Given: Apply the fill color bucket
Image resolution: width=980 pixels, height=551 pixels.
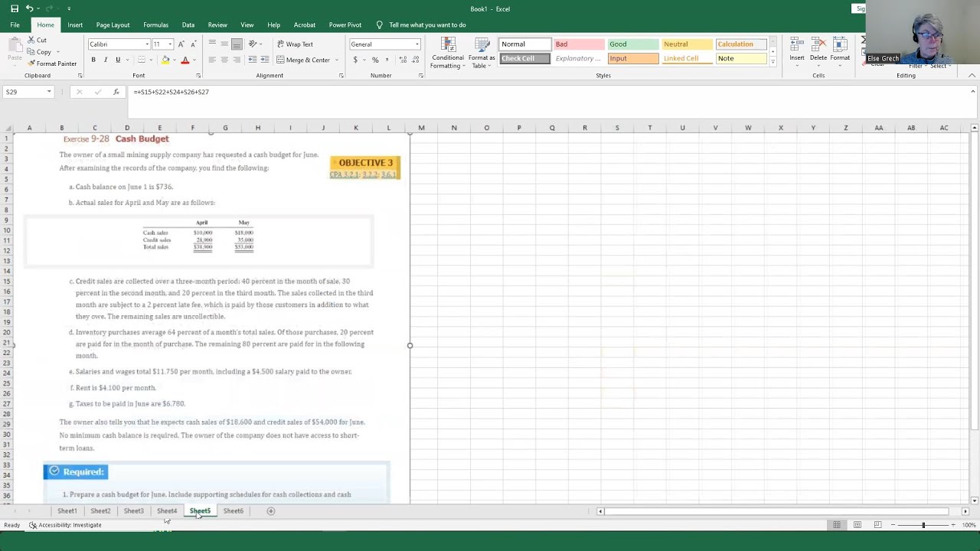Looking at the screenshot, I should point(165,60).
